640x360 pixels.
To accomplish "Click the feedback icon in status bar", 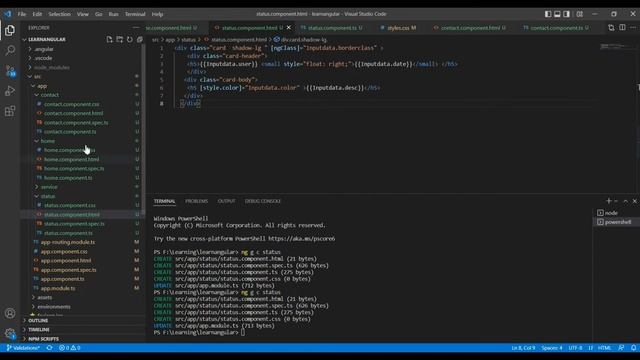I will pyautogui.click(x=621, y=348).
